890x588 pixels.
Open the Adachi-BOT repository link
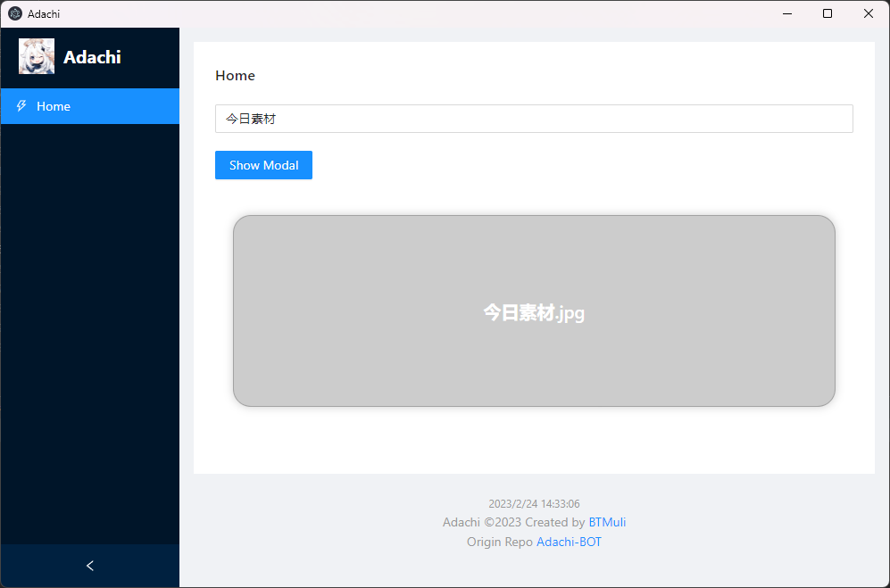(569, 542)
